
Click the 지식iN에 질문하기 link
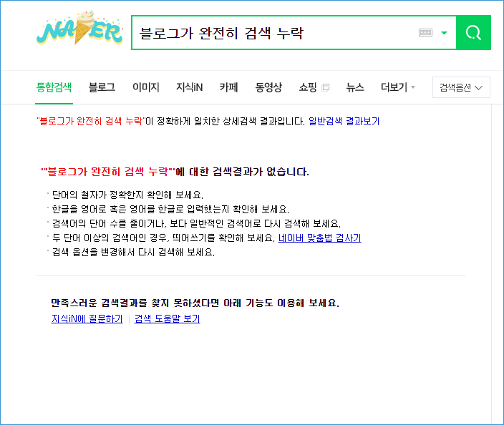[87, 318]
